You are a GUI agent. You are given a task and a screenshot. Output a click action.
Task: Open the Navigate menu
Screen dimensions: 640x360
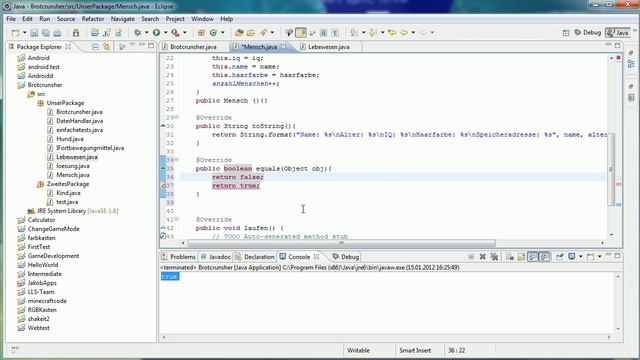122,19
